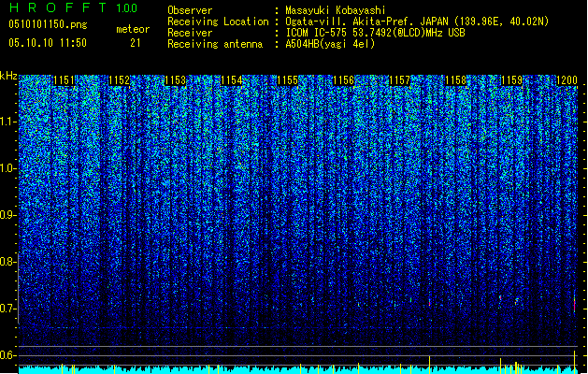Click the observer name Masayuki Kobayashi
This screenshot has width=588, height=374.
point(336,10)
